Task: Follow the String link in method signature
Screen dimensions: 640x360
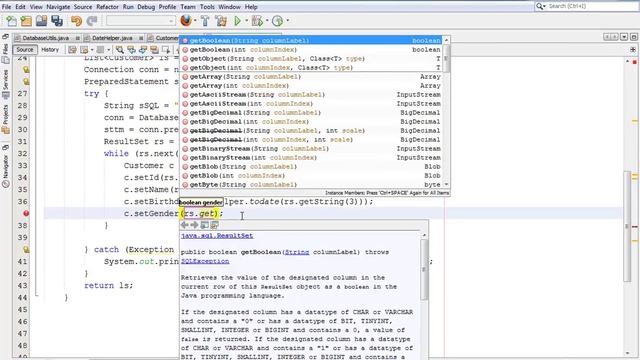Action: tap(297, 252)
